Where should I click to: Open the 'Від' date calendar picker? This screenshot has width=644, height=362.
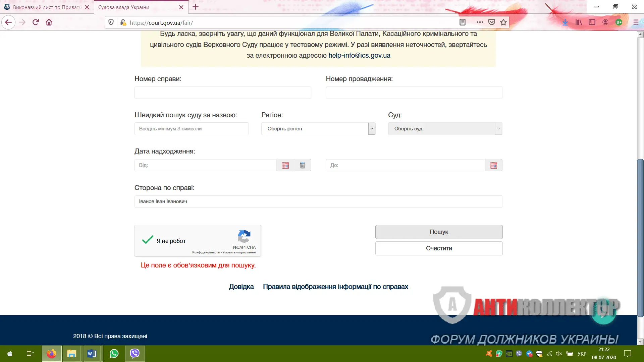[x=285, y=165]
